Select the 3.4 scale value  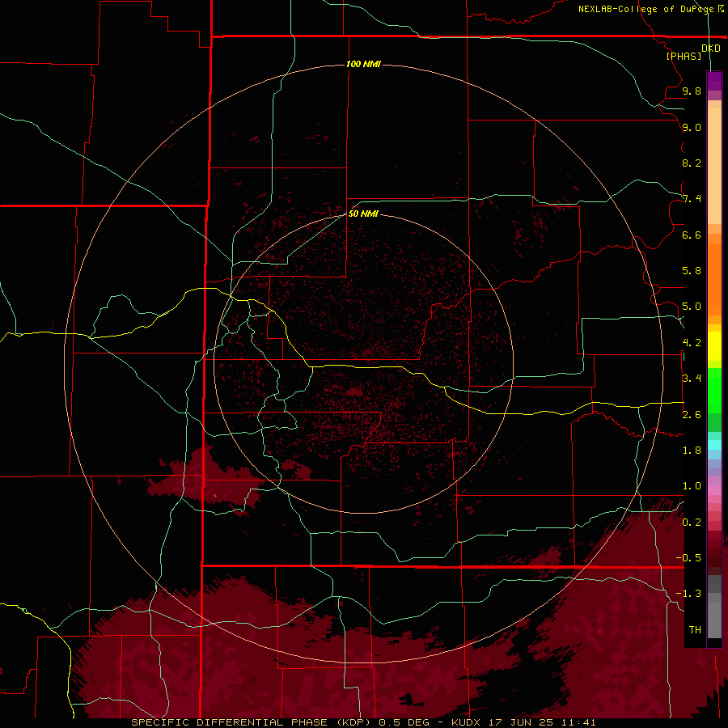pos(692,379)
